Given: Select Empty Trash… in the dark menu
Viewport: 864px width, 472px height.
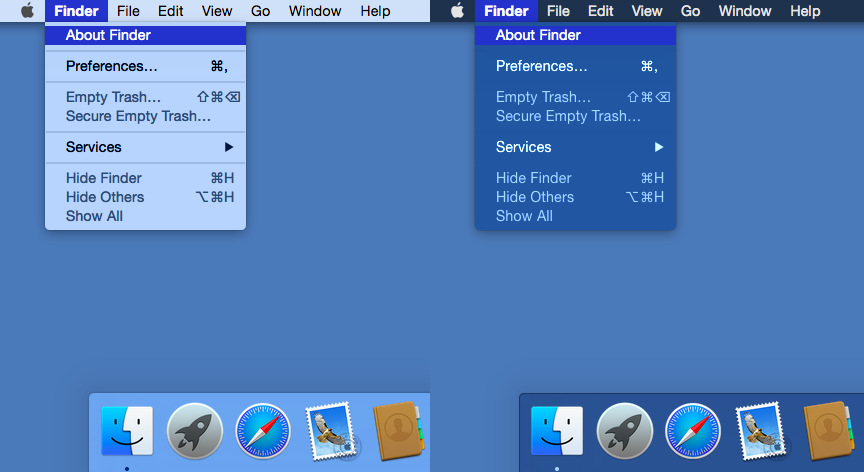Looking at the screenshot, I should tap(575, 97).
